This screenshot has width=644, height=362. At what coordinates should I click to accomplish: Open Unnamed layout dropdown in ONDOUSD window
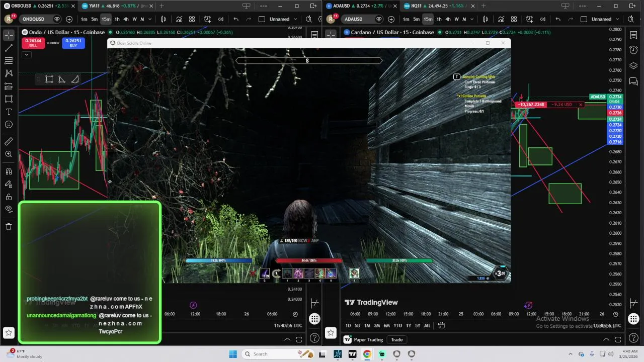click(295, 19)
